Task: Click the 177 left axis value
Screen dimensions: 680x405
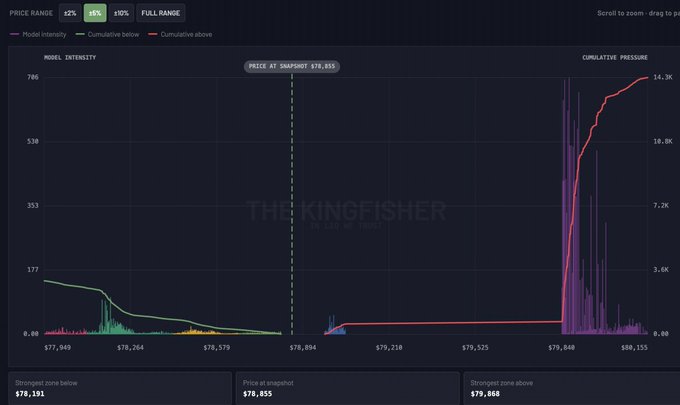Action: click(x=33, y=270)
